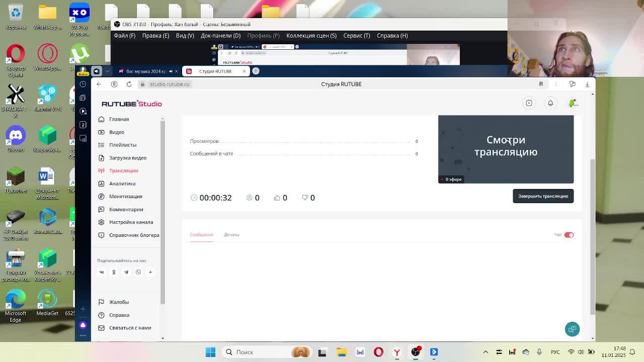Open Настройка канала settings

coord(131,222)
